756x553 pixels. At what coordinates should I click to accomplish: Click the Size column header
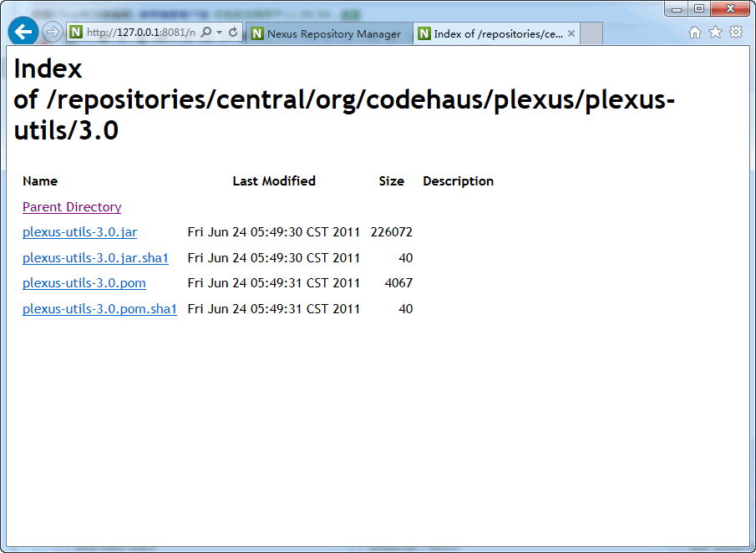tap(392, 181)
